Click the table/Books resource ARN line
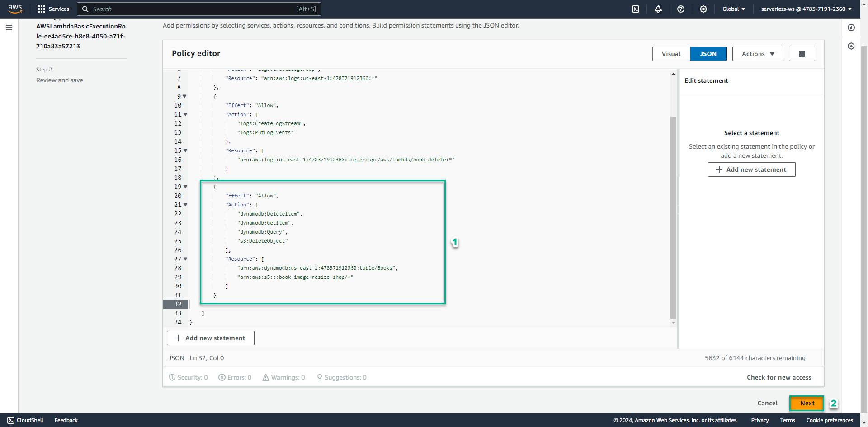Image resolution: width=868 pixels, height=427 pixels. [317, 268]
